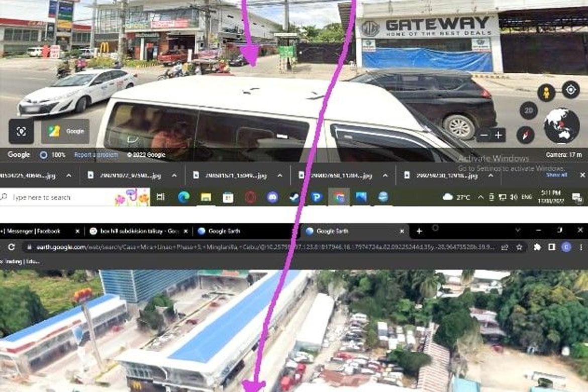Close the downloads bar
This screenshot has width=588, height=392.
click(582, 175)
